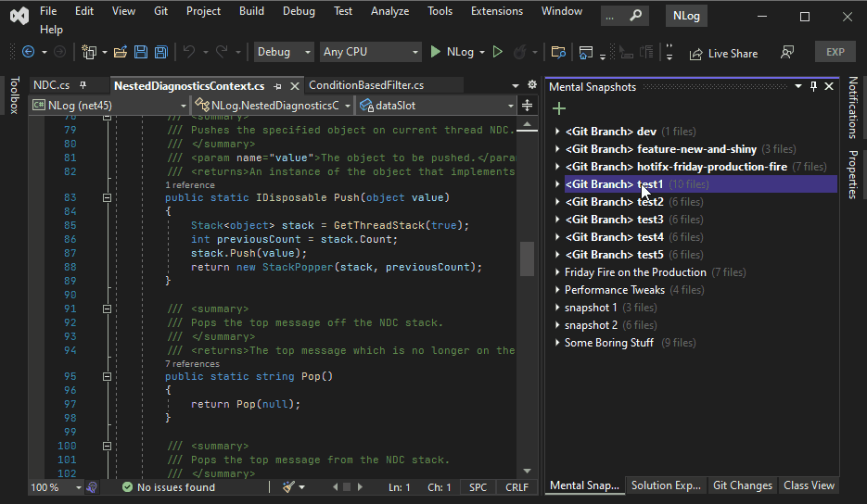The image size is (867, 504).
Task: Click the horizontal scroll thumb in status bar
Action: pyautogui.click(x=347, y=487)
